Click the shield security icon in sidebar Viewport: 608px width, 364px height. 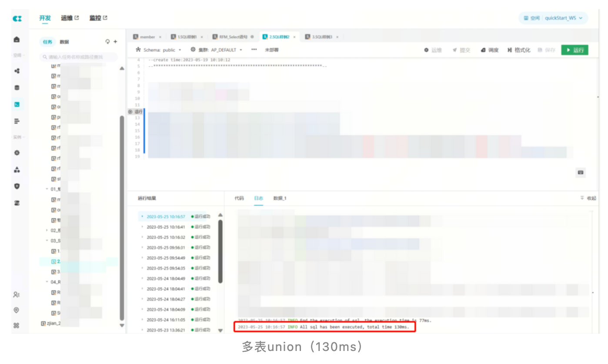[17, 186]
